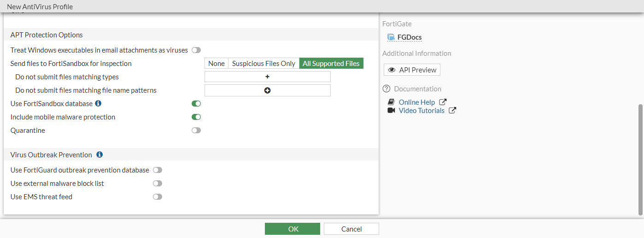Select None for FortiSandbox inspection
The width and height of the screenshot is (644, 238).
tap(217, 64)
